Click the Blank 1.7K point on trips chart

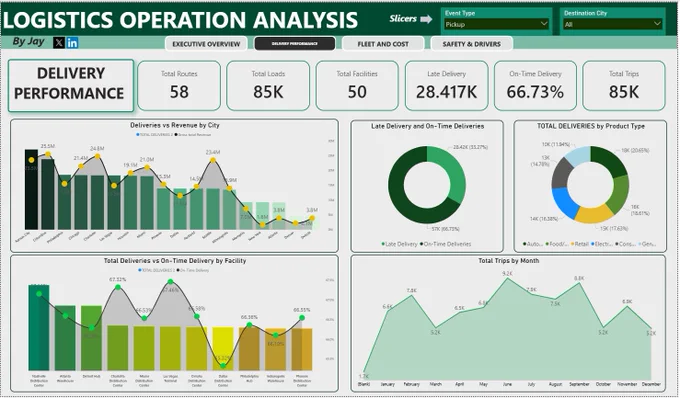[364, 371]
